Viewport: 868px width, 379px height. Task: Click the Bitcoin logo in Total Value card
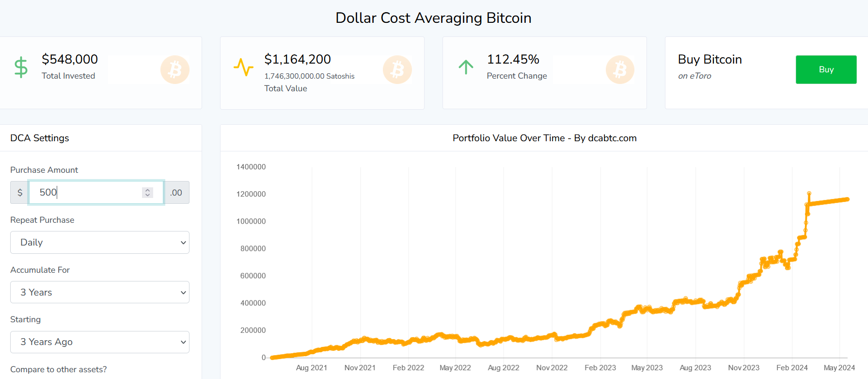click(397, 69)
